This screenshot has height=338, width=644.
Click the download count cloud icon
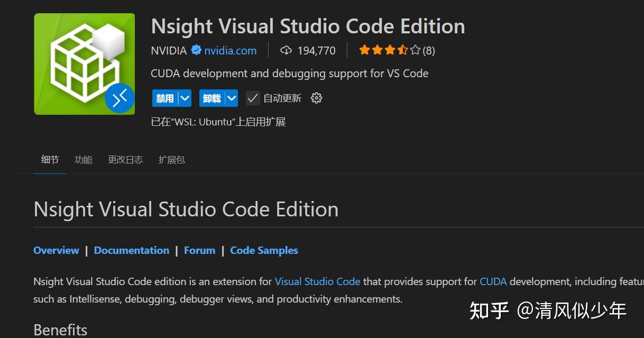(x=286, y=50)
